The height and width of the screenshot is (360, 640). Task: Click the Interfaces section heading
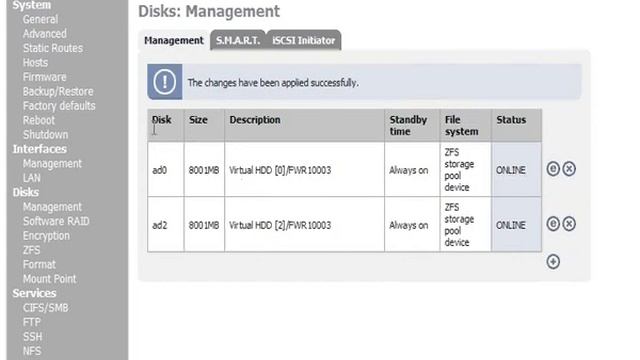tap(40, 149)
